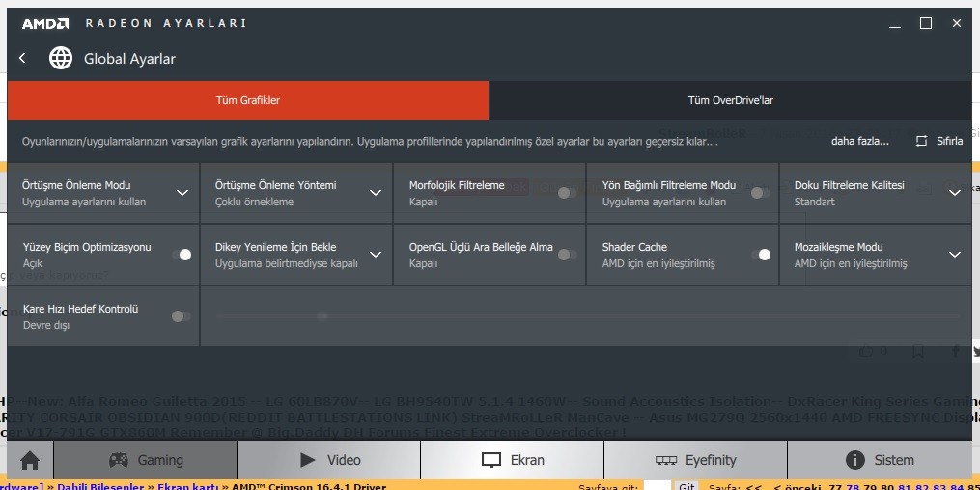Screen dimensions: 980x490
Task: Open Dikey Yenileme İçin Bekle dropdown
Action: [376, 255]
